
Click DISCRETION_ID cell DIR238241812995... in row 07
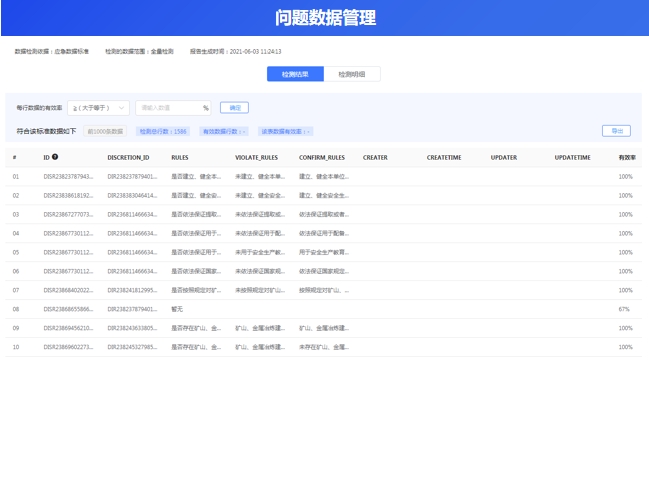click(132, 290)
